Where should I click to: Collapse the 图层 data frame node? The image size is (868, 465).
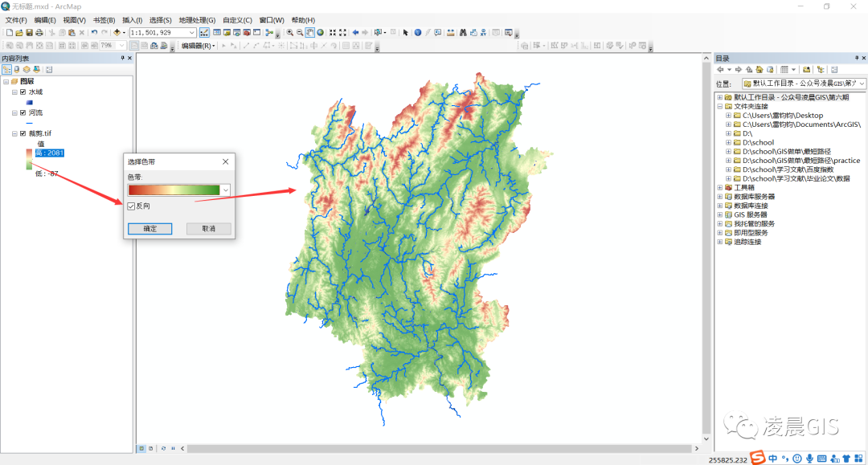pyautogui.click(x=6, y=81)
